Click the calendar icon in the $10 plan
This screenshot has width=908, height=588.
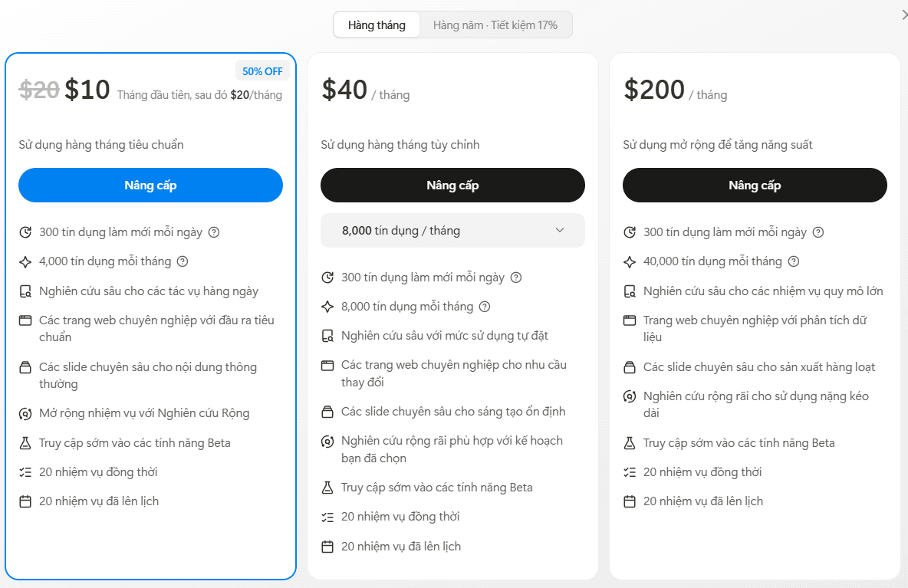coord(25,501)
